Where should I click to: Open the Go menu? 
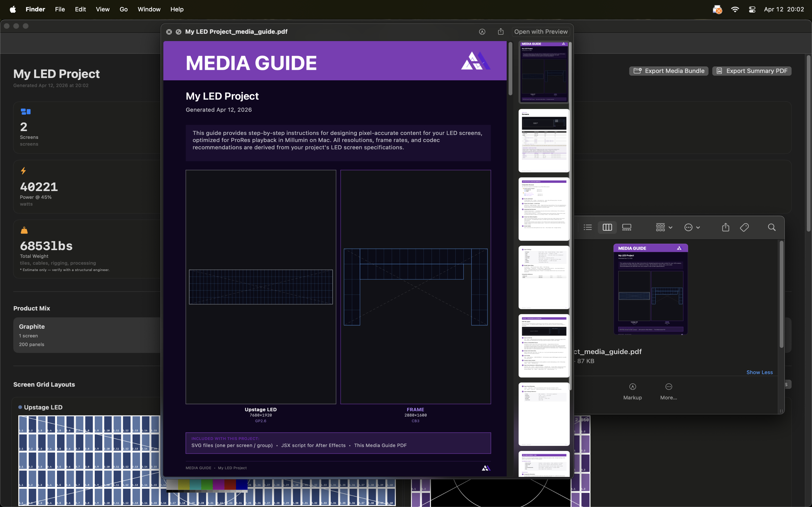[x=123, y=9]
